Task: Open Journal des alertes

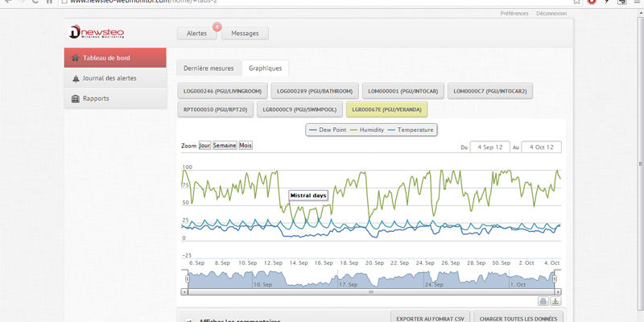Action: pyautogui.click(x=115, y=78)
